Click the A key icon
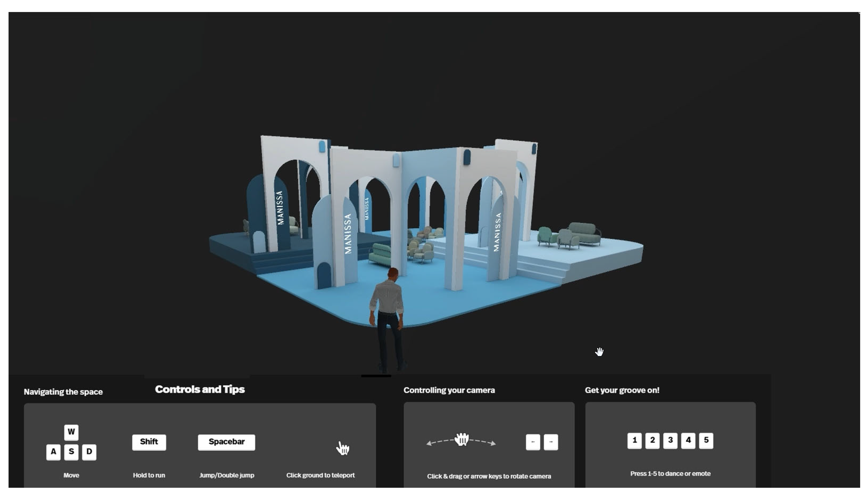Image resolution: width=868 pixels, height=494 pixels. pyautogui.click(x=53, y=451)
